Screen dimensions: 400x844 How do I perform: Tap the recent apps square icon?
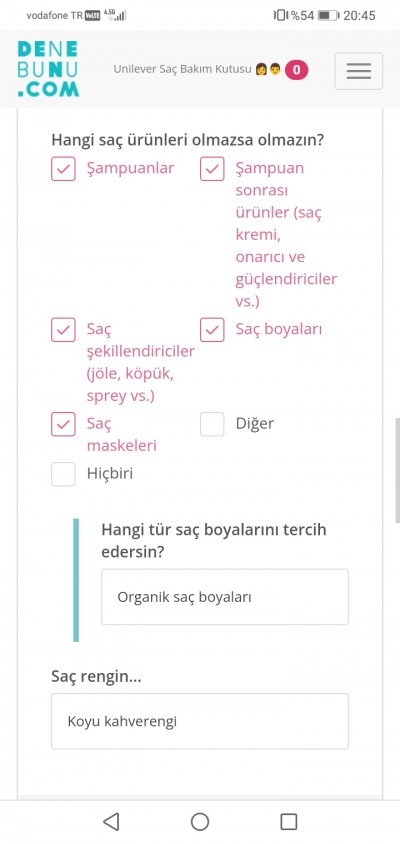289,821
